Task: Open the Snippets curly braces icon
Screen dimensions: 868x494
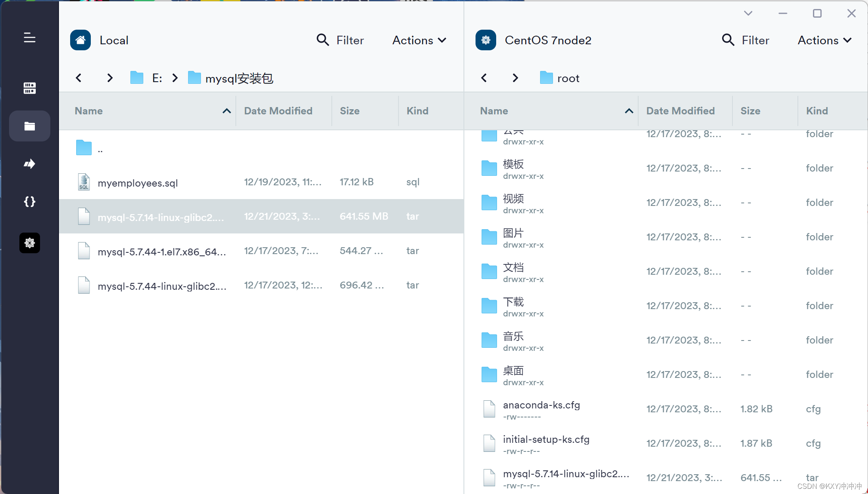Action: pos(29,202)
